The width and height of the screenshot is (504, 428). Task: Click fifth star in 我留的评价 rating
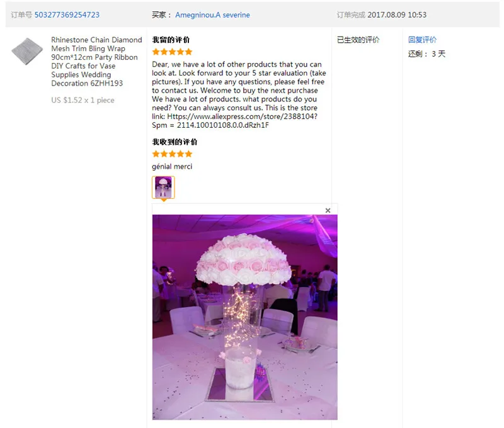[188, 52]
